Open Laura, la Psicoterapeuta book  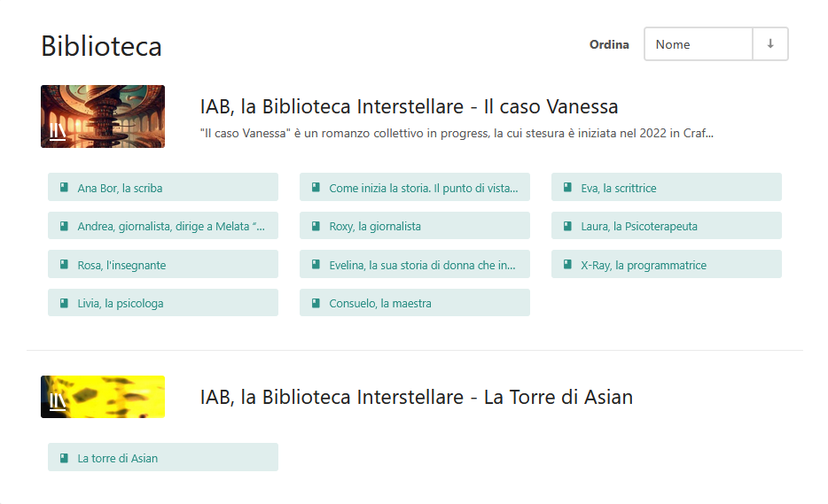click(x=667, y=226)
